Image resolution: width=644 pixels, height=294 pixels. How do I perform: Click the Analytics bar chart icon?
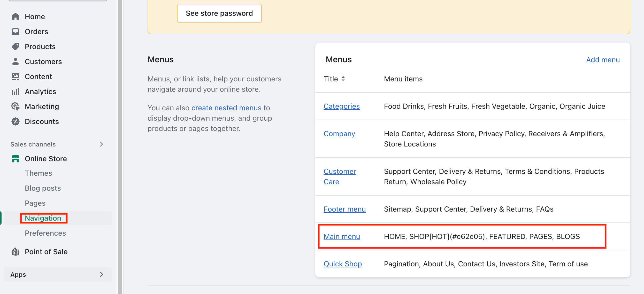tap(16, 91)
